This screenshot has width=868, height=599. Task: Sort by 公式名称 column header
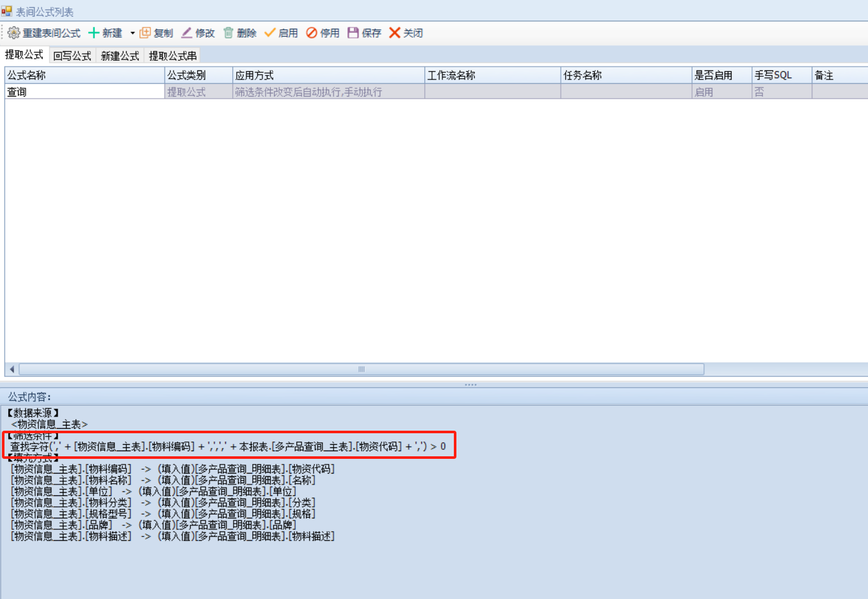[83, 76]
